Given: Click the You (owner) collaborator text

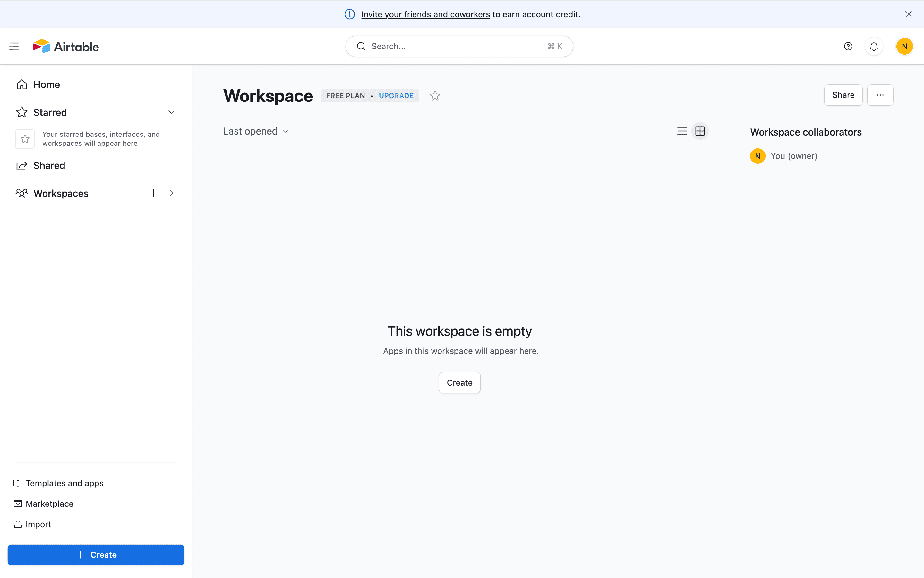Looking at the screenshot, I should pos(794,156).
